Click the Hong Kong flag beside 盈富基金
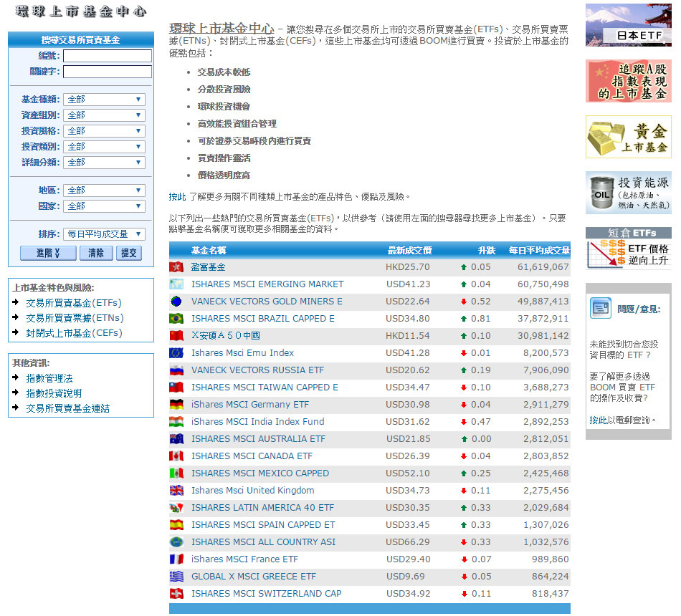The height and width of the screenshot is (616, 681). [x=176, y=267]
